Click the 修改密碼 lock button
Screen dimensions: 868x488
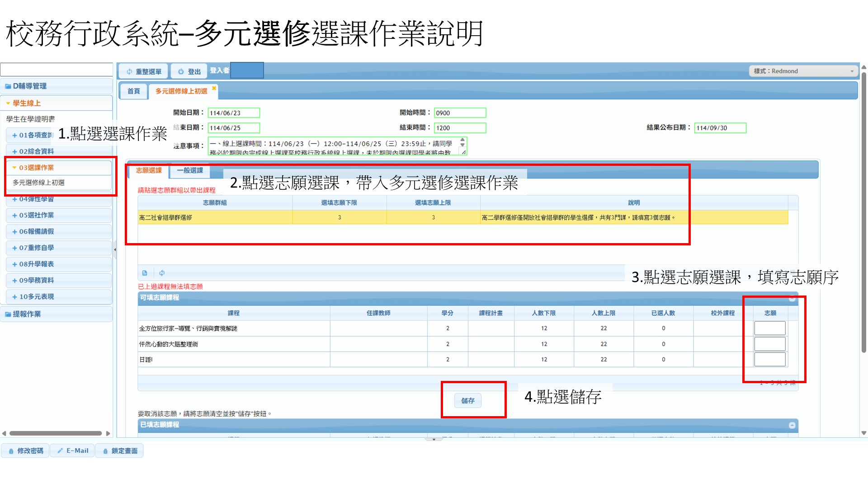pyautogui.click(x=26, y=450)
